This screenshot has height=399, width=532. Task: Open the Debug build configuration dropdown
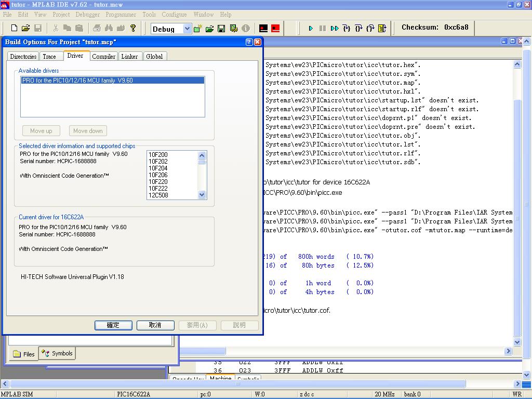pos(187,29)
